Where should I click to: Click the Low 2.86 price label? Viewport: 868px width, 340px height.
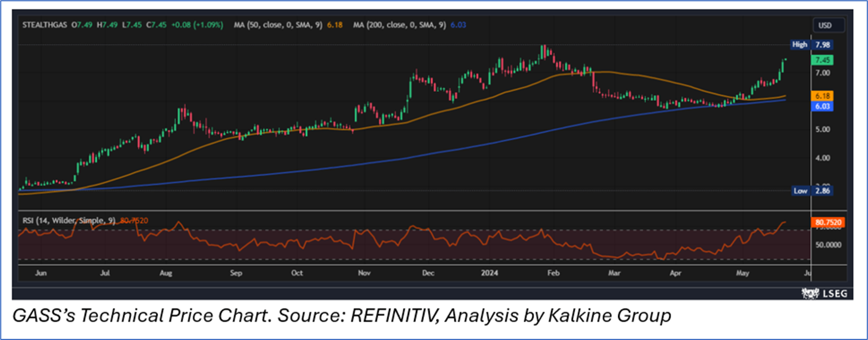812,190
